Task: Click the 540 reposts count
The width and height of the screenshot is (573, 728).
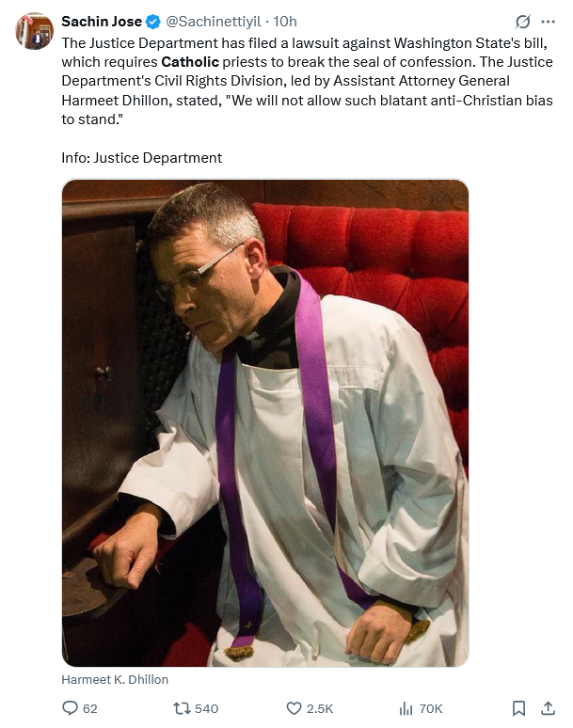Action: pos(206,709)
